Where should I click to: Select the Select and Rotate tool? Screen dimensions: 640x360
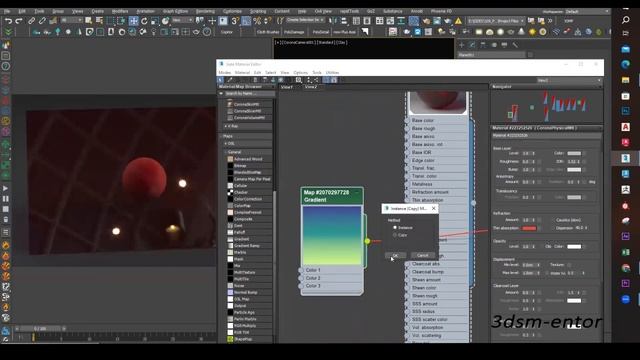144,21
